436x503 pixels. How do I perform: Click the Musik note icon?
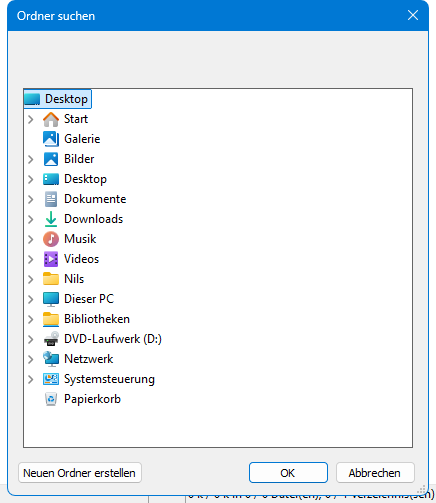coord(51,239)
